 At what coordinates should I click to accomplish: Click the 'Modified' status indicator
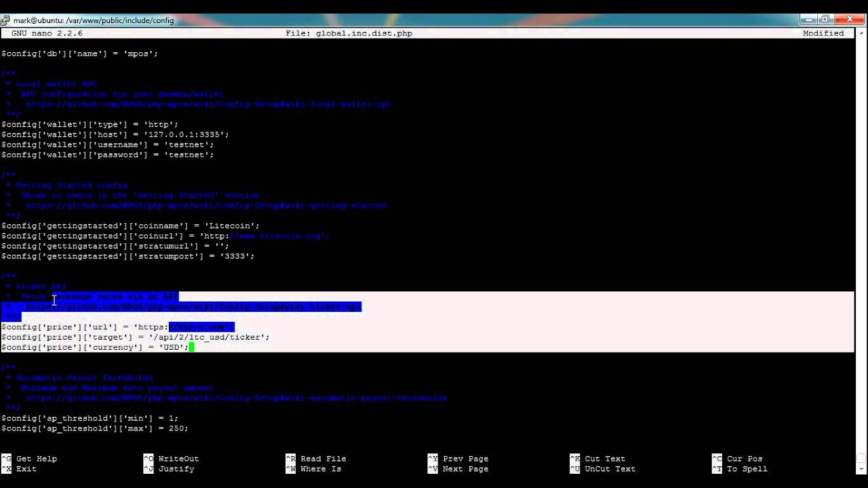pyautogui.click(x=823, y=33)
